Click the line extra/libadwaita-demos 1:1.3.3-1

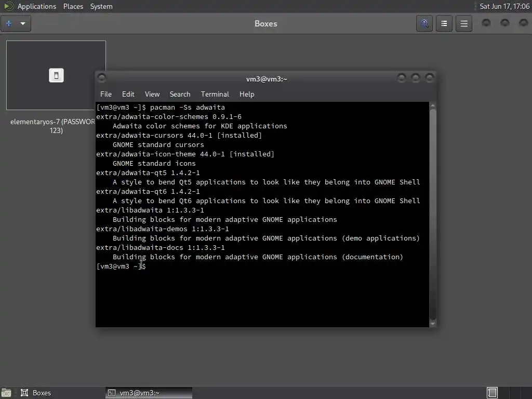(x=163, y=229)
